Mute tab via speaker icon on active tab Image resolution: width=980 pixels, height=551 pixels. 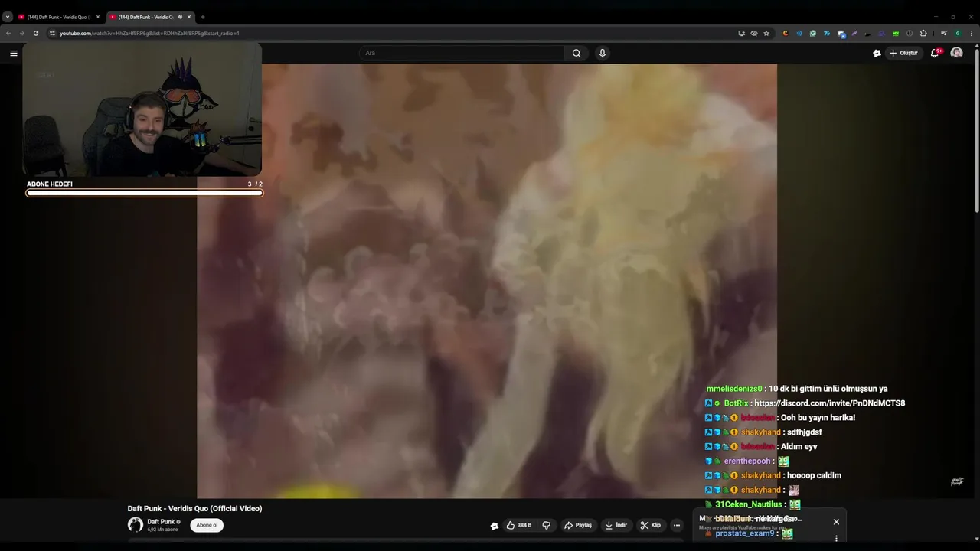[x=180, y=17]
